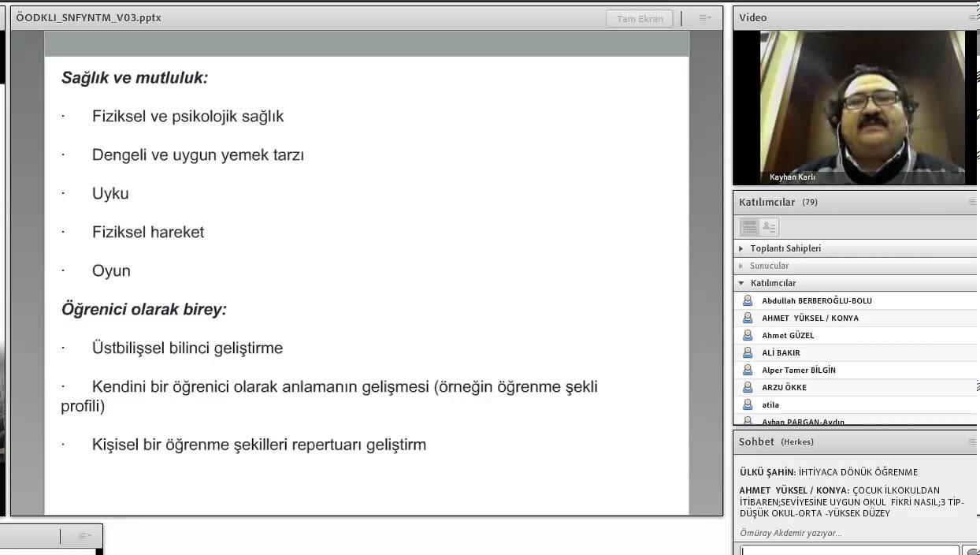Collapse the Katılımcılar group

[741, 283]
